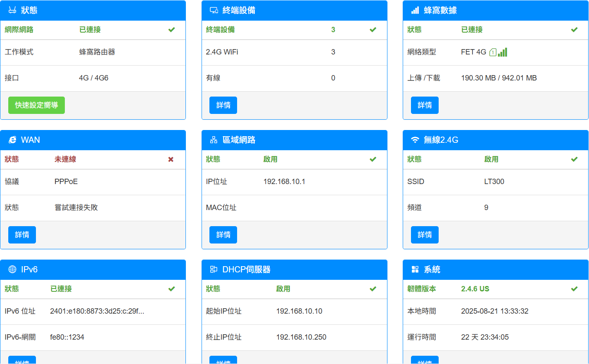Click the green checkmark beside 網際網路 已連接
The image size is (589, 364).
[x=171, y=30]
